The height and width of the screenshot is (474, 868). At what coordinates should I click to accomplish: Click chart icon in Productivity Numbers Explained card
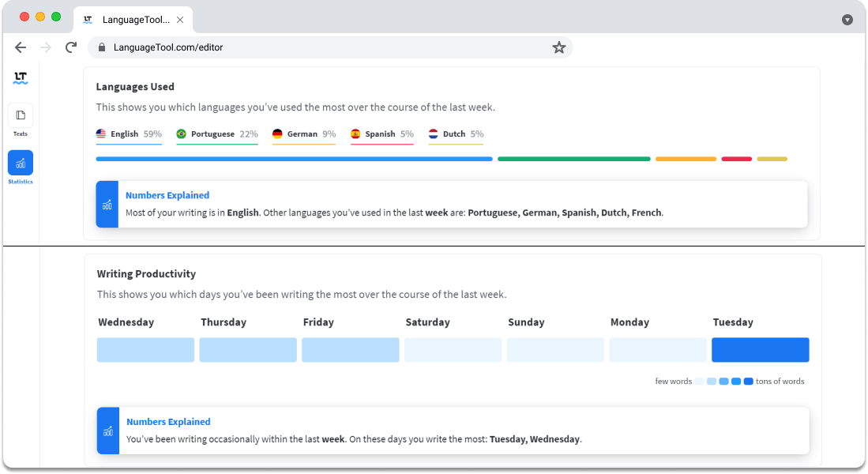coord(108,431)
